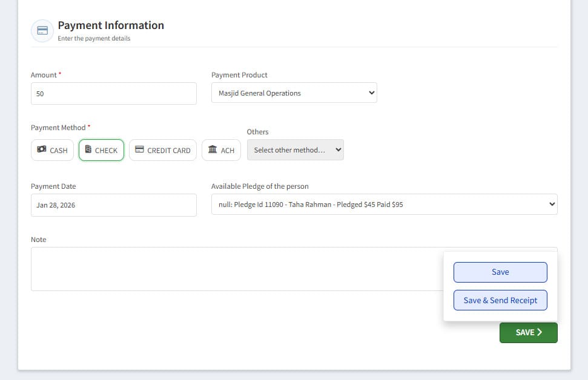Image resolution: width=588 pixels, height=380 pixels.
Task: Select ACH payment method
Action: pyautogui.click(x=221, y=150)
